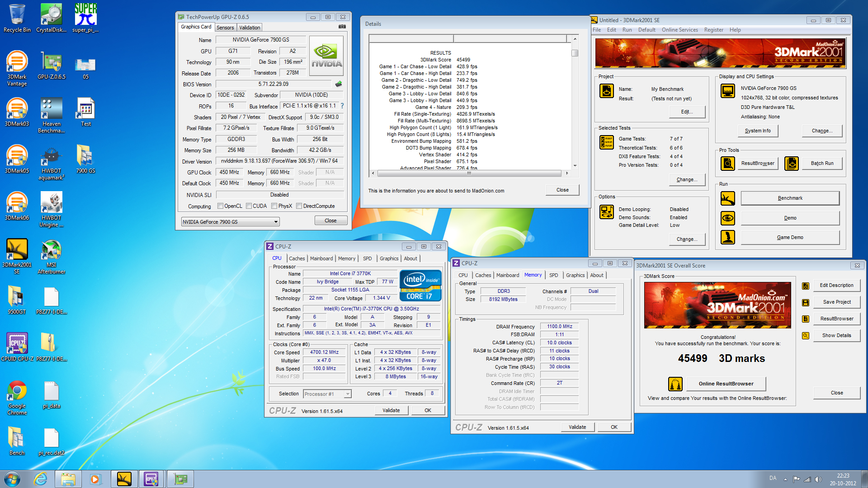868x488 pixels.
Task: Click the Show Details magnifier icon
Action: coord(806,336)
